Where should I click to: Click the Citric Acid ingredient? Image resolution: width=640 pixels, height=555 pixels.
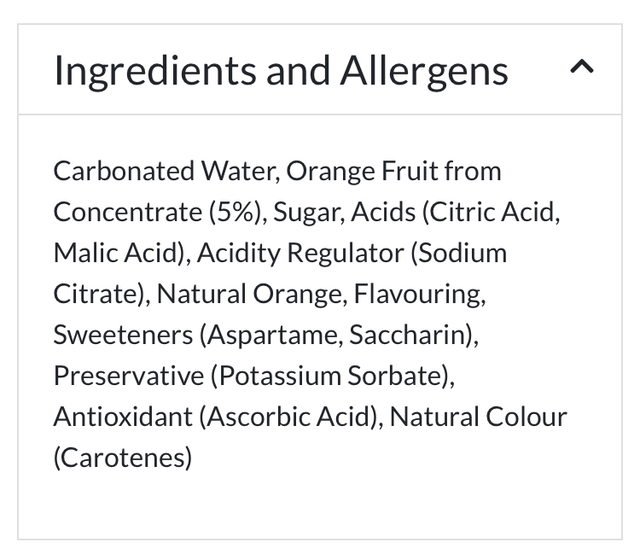(498, 212)
